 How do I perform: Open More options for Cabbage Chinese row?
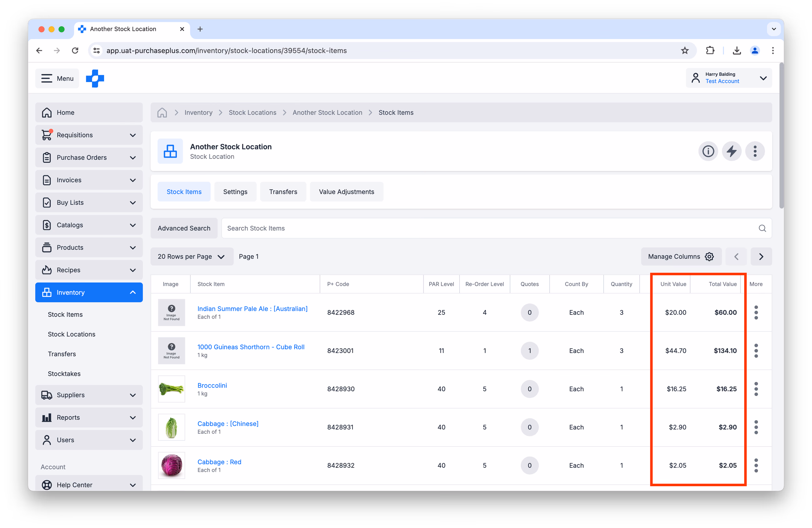point(756,427)
